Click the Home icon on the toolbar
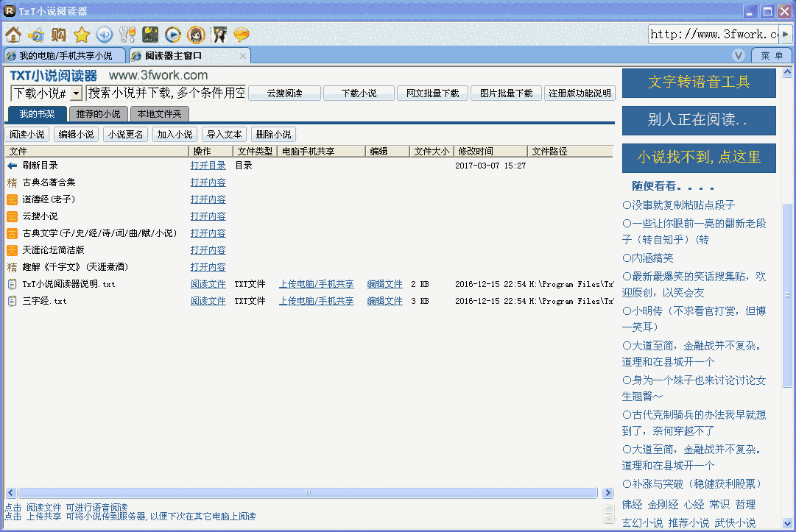The height and width of the screenshot is (532, 796). [12, 34]
